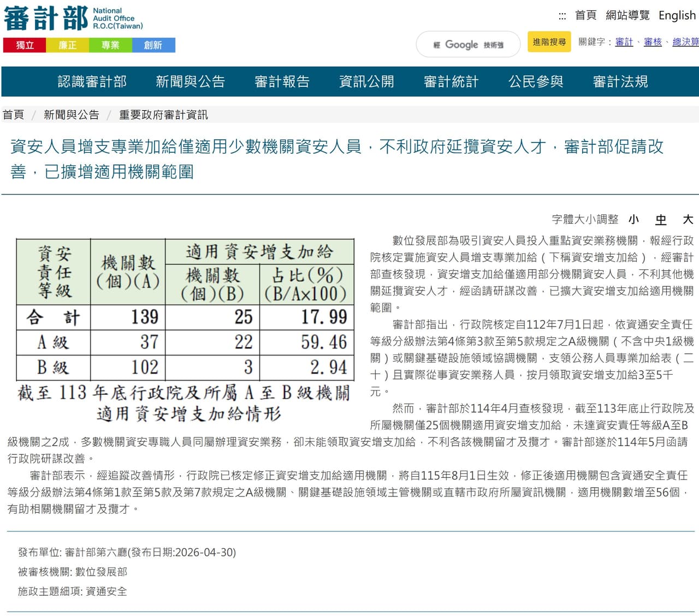Click table value 59.46 in A級 row

(324, 342)
